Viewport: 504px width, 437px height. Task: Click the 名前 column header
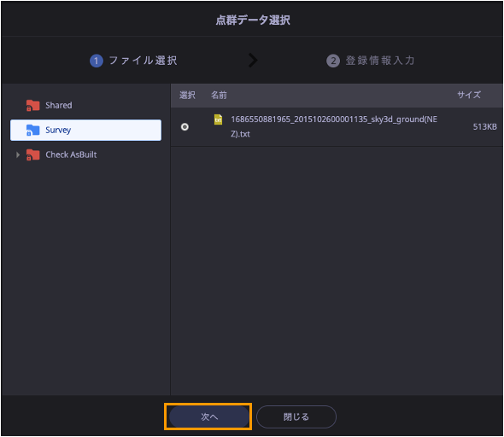(x=219, y=95)
